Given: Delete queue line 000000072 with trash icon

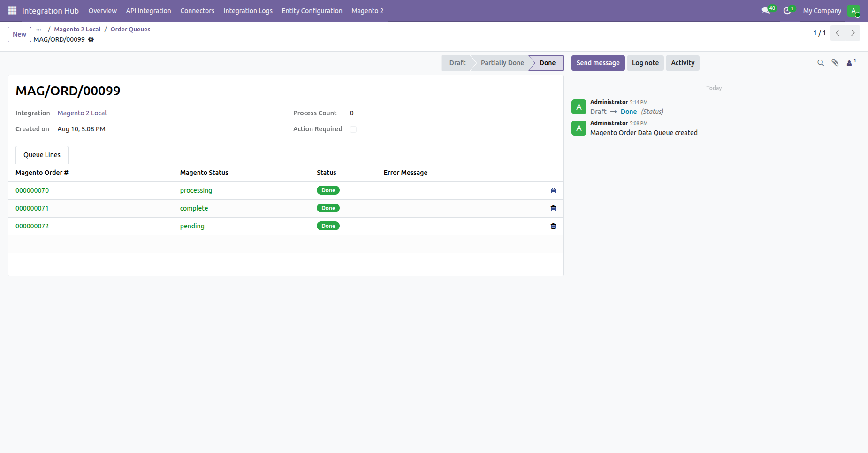Looking at the screenshot, I should pos(553,226).
